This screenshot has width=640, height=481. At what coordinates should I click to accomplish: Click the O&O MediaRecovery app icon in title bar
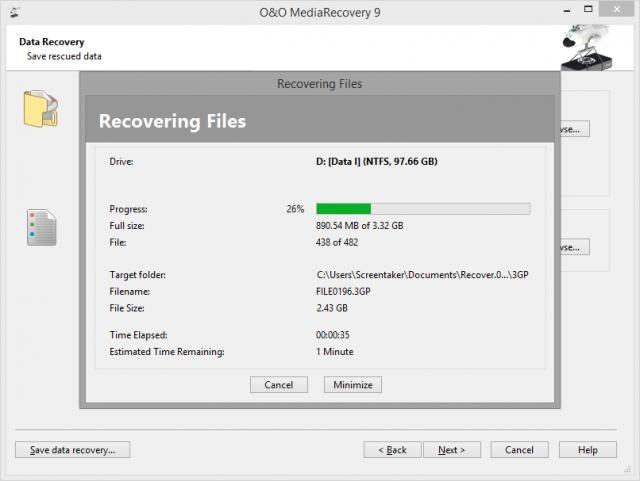point(15,13)
